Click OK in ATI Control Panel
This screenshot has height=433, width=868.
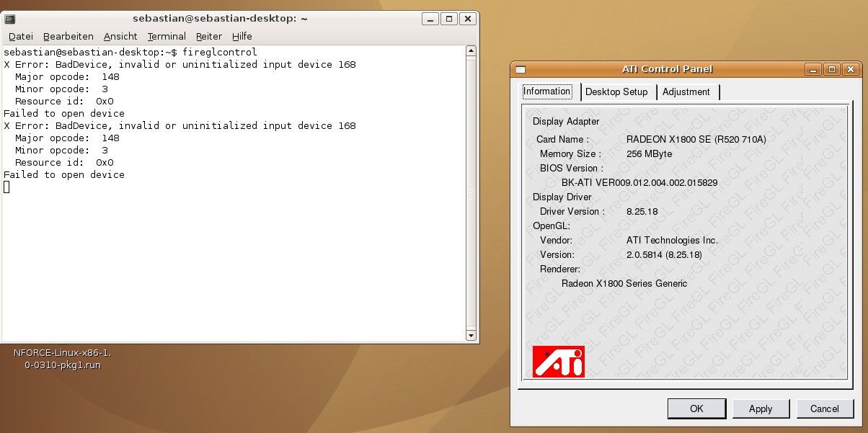point(696,409)
